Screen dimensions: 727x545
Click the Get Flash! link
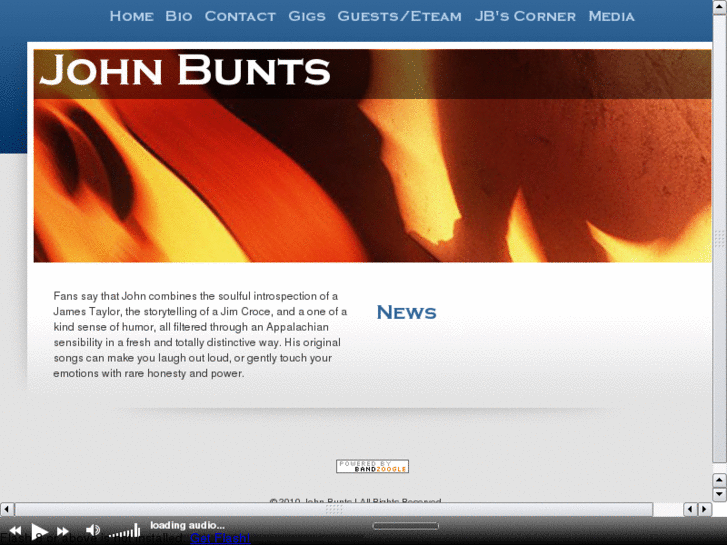[x=220, y=538]
